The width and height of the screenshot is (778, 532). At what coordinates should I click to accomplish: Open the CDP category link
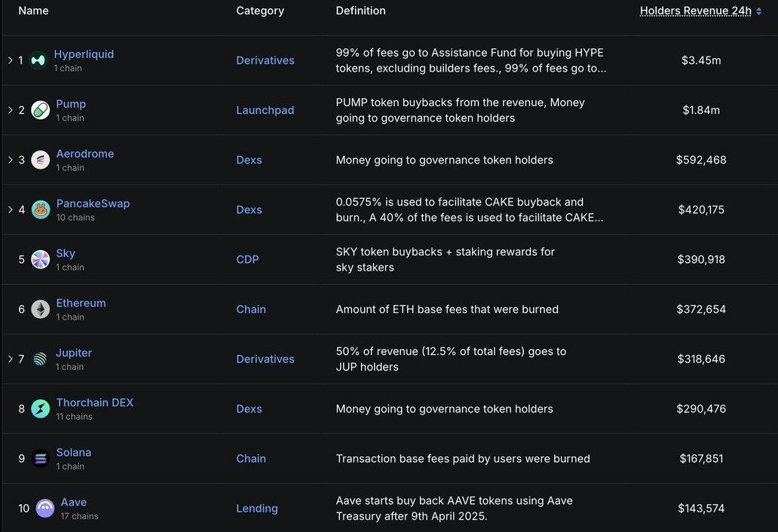247,259
